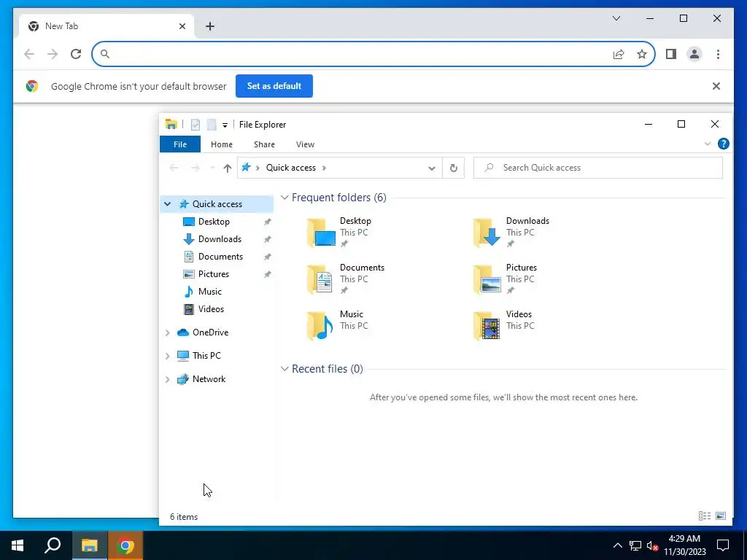747x560 pixels.
Task: Select the Documents frequent folder icon
Action: click(x=320, y=279)
